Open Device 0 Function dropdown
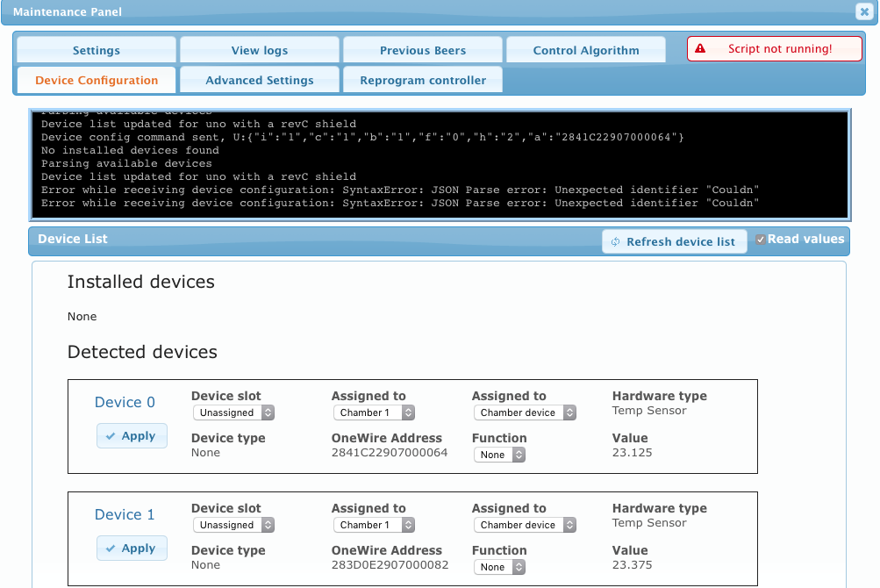This screenshot has height=588, width=880. click(499, 455)
